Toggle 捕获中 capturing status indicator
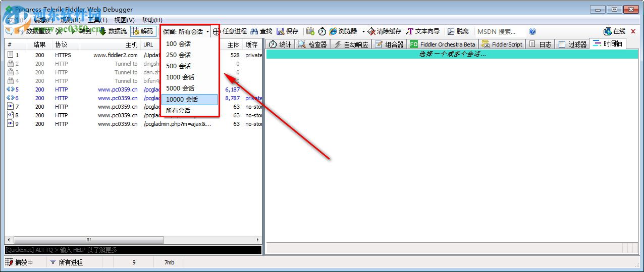Viewport: 644px width, 272px height. coord(20,262)
